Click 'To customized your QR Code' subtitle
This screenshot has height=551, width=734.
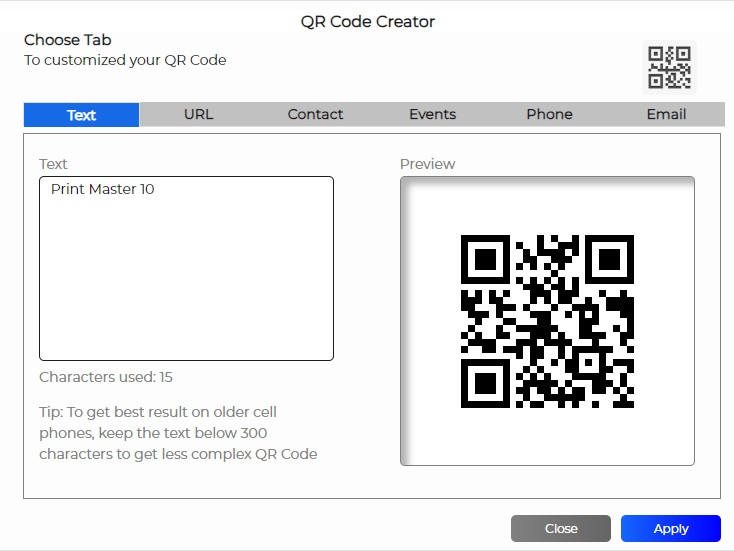tap(125, 60)
